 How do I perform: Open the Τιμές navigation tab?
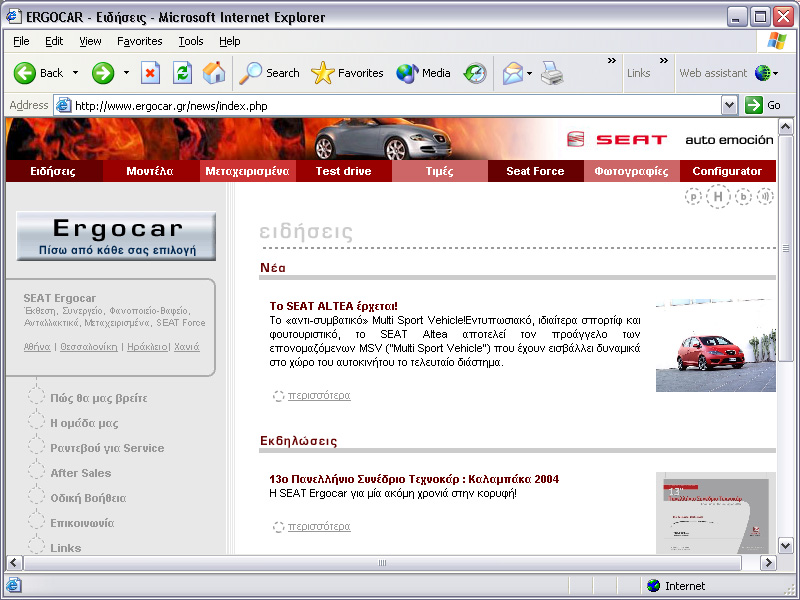point(440,171)
